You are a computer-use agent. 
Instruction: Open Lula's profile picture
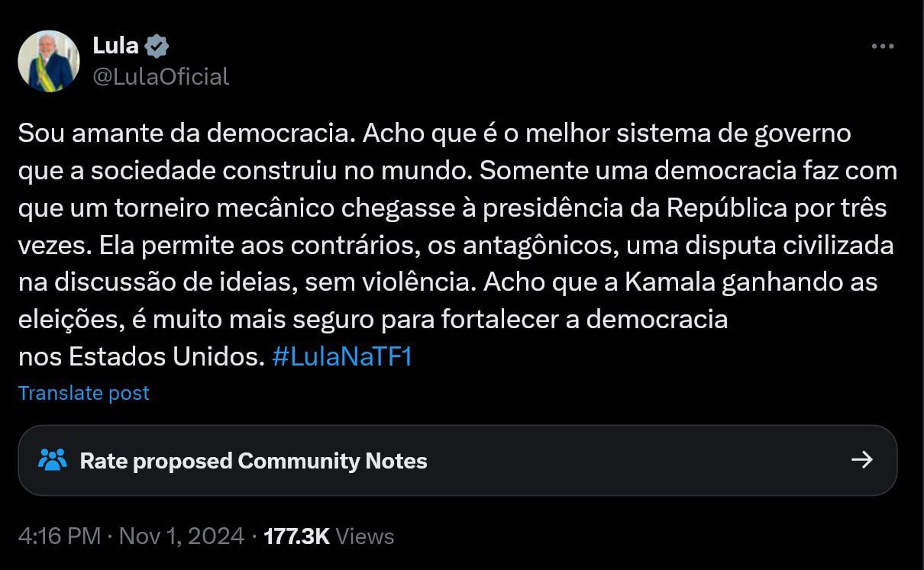[x=49, y=61]
